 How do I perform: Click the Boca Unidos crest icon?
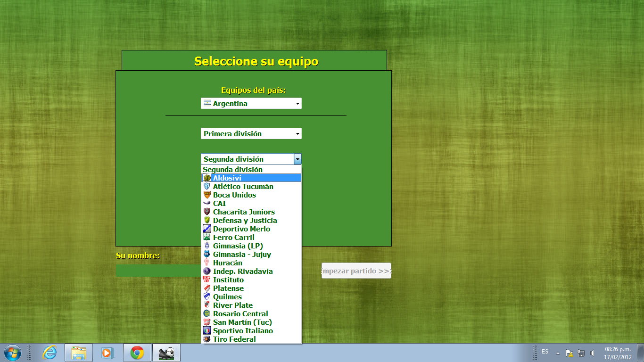(x=206, y=195)
